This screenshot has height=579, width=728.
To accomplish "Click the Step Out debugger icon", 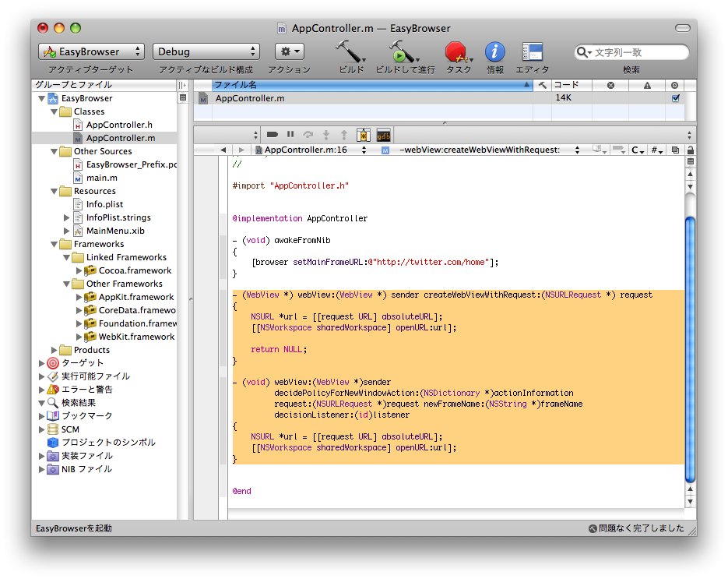I will 344,135.
